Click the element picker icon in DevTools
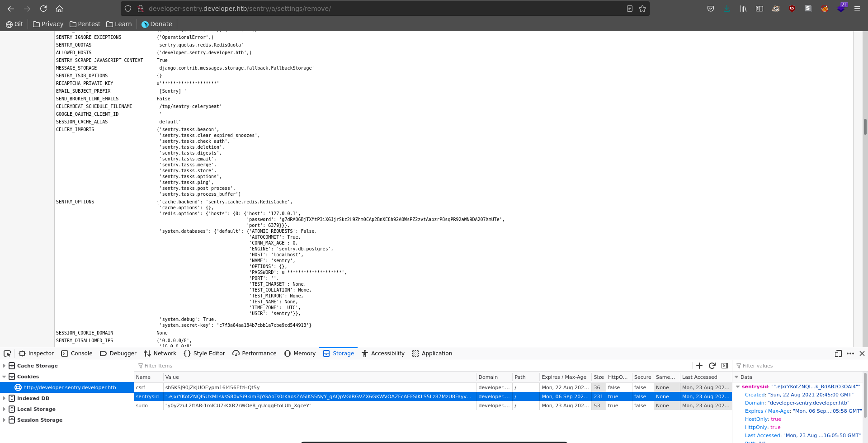The image size is (868, 443). [7, 353]
